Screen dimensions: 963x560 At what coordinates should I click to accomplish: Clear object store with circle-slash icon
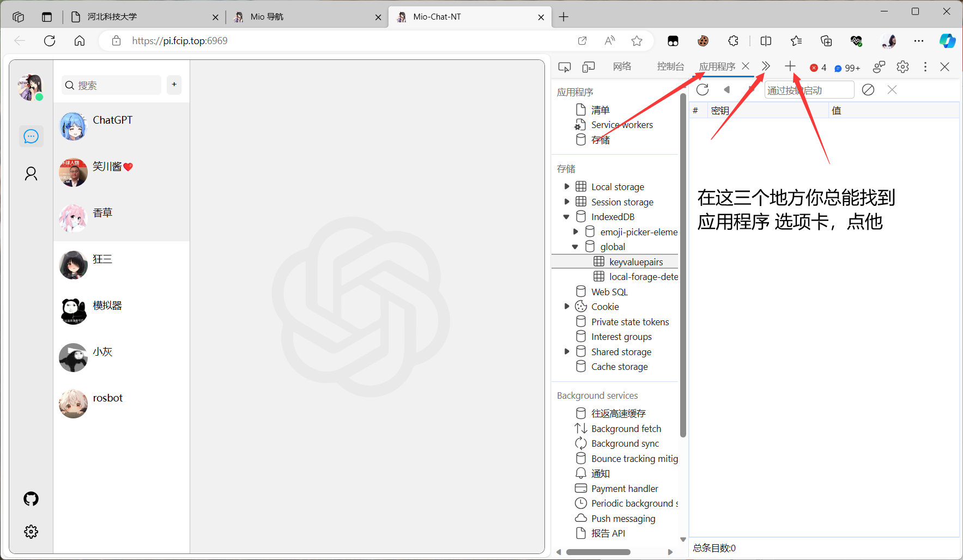[x=868, y=90]
